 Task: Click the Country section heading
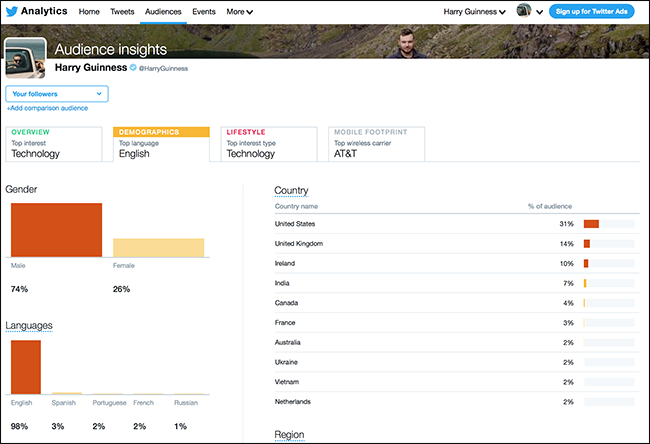[291, 190]
